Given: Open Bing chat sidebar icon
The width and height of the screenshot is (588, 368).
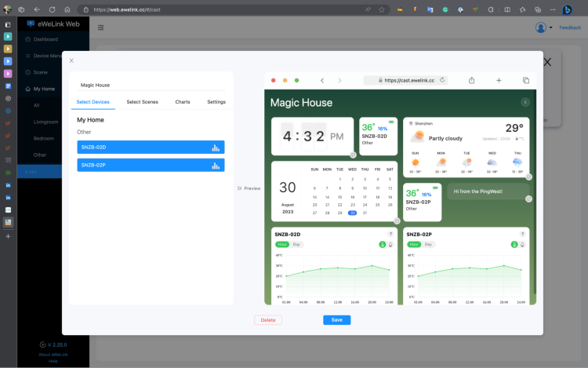Looking at the screenshot, I should pyautogui.click(x=567, y=9).
